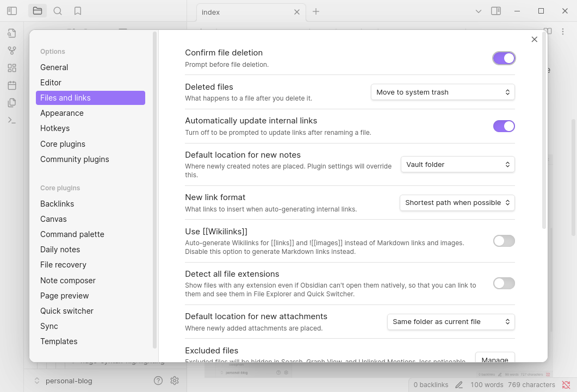Open the graph view from the ribbon
Viewport: 577px width, 392px height.
click(x=12, y=51)
